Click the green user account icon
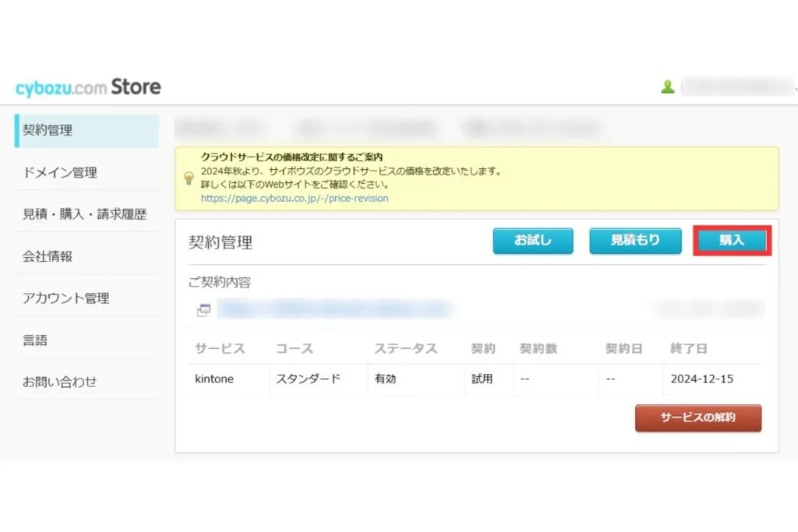The height and width of the screenshot is (532, 798). pos(667,87)
